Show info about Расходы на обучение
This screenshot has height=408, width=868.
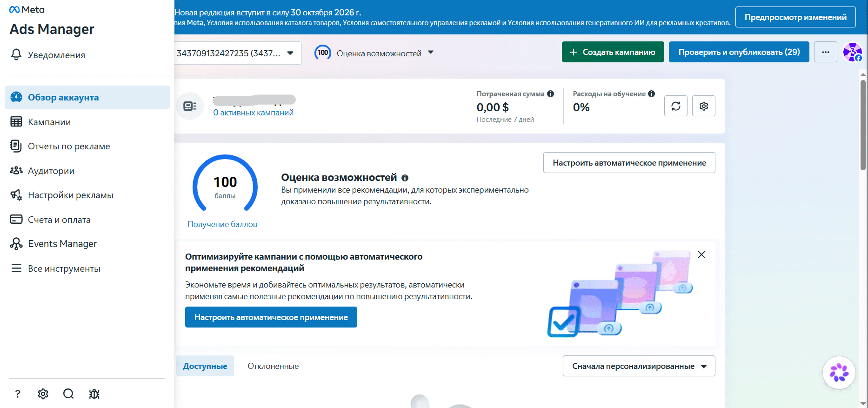coord(652,94)
